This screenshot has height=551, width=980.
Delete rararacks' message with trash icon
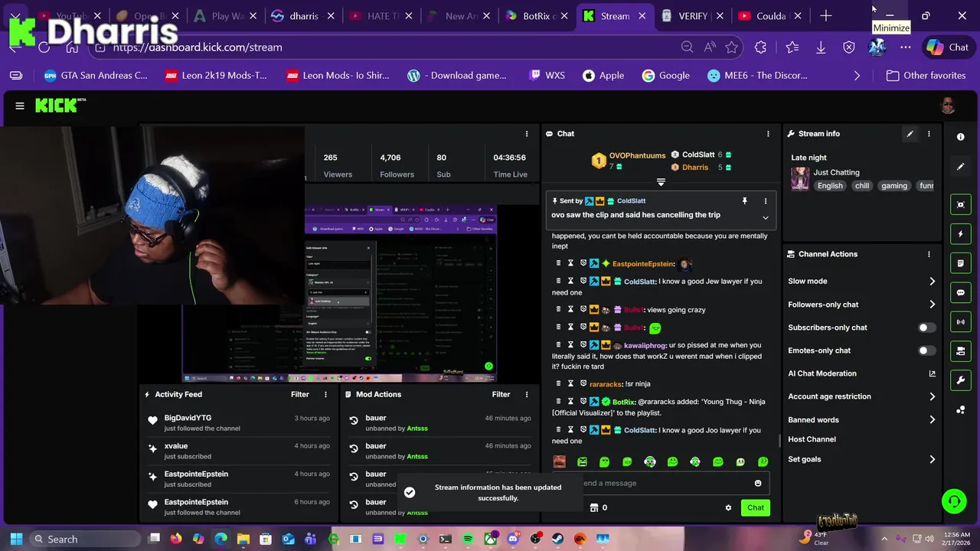559,383
